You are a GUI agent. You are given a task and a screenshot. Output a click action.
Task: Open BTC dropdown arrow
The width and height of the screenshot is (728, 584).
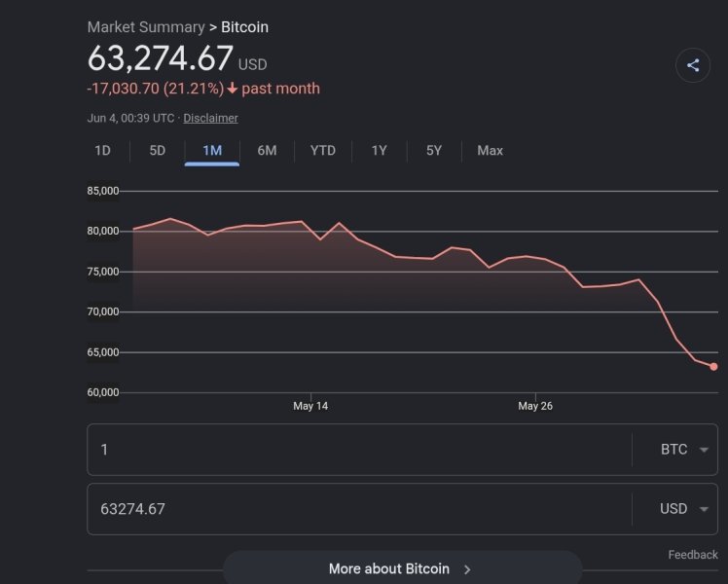coord(704,450)
